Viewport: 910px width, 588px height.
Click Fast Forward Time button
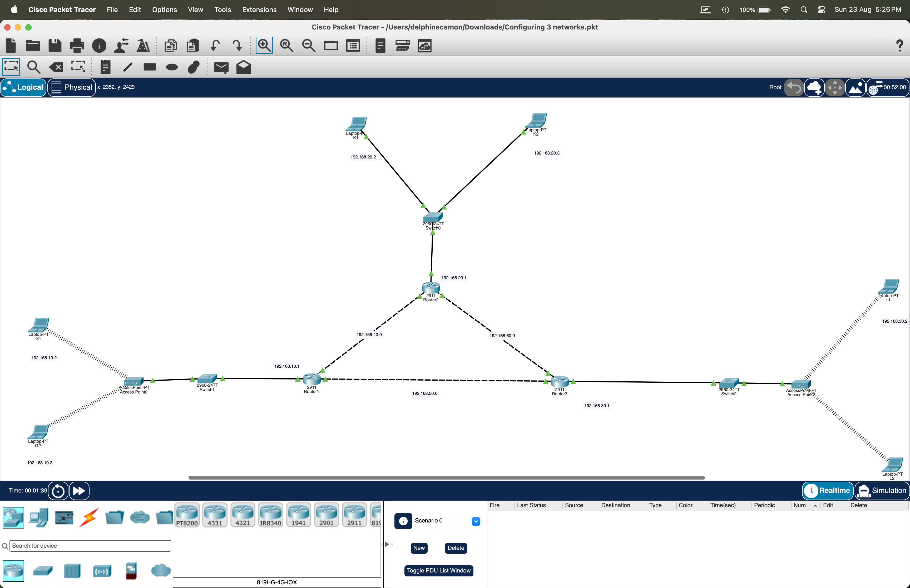[79, 491]
